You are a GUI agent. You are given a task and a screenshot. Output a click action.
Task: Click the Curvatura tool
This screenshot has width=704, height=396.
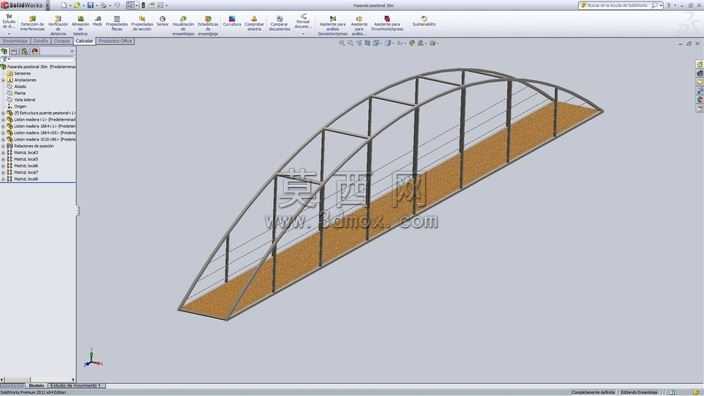tap(232, 21)
